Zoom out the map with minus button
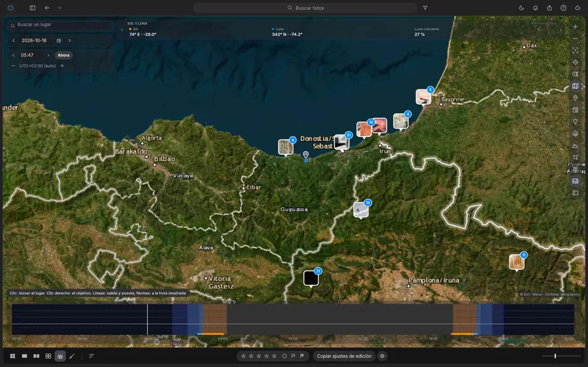This screenshot has width=588, height=367. coord(575,39)
